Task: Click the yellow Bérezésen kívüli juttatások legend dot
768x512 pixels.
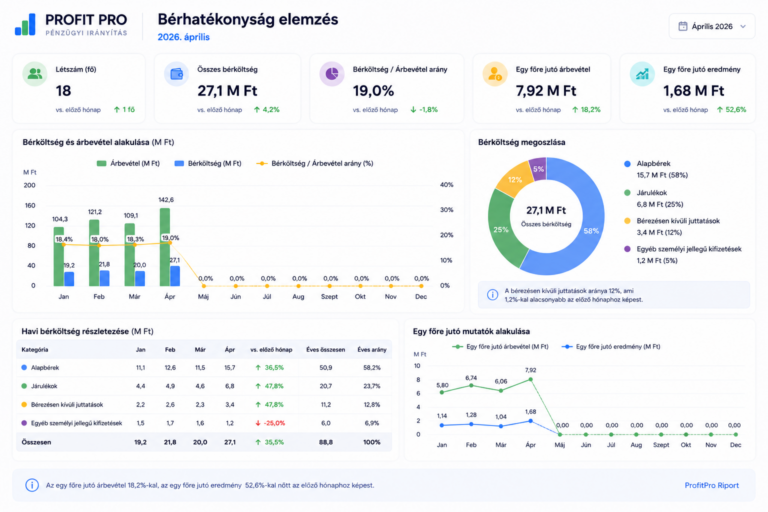Action: [x=627, y=221]
